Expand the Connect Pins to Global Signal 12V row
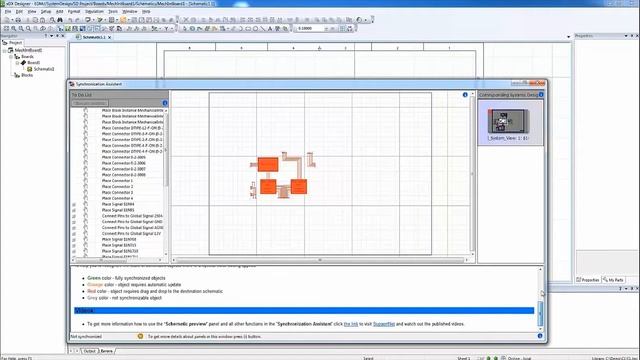 click(74, 233)
